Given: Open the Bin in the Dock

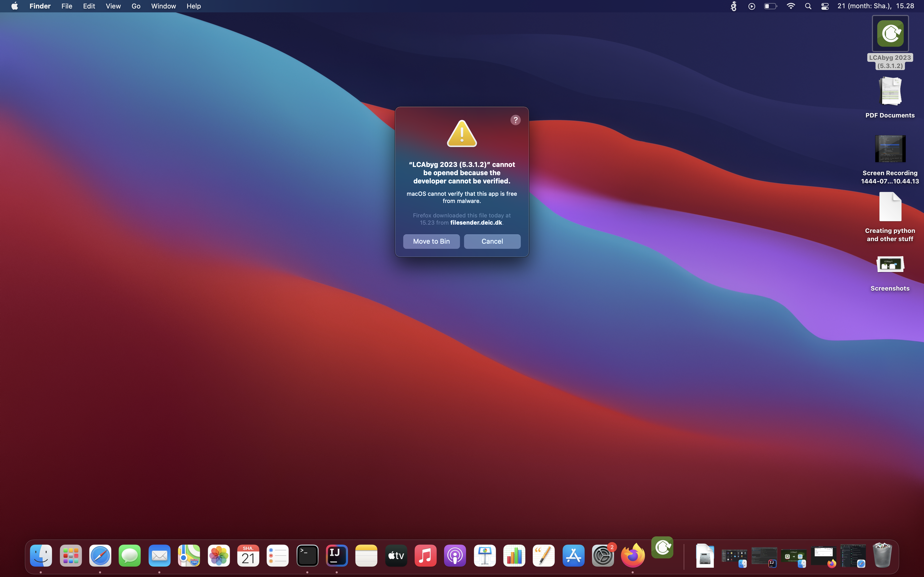Looking at the screenshot, I should pos(882,556).
